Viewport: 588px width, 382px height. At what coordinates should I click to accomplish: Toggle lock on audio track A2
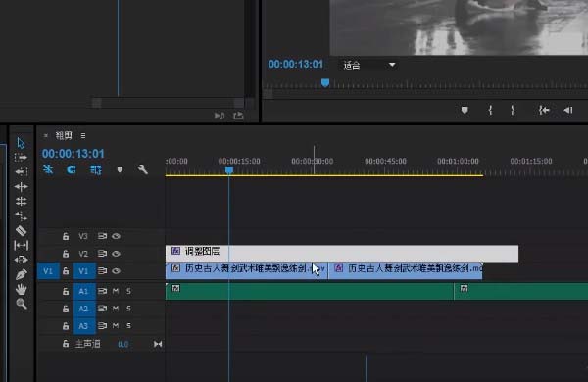coord(66,309)
